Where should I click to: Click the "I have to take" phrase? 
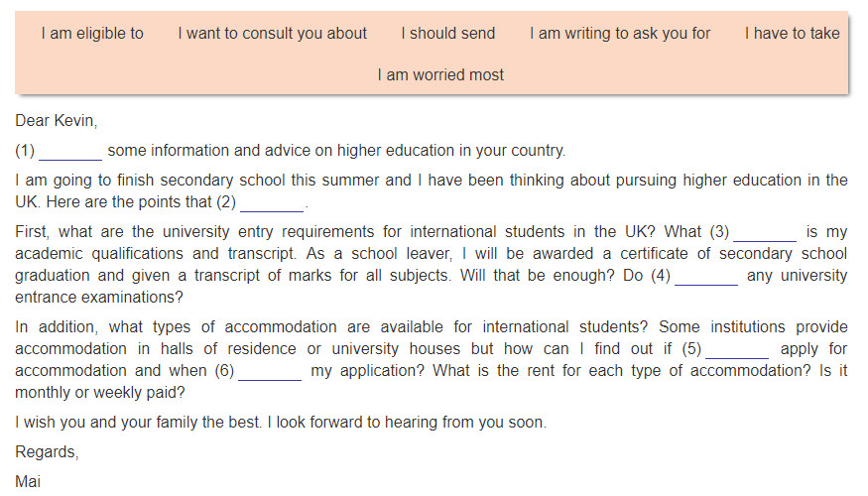click(x=793, y=33)
